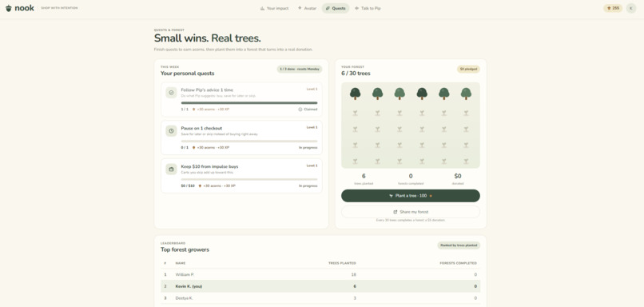This screenshot has width=644, height=307.
Task: Select the William P. leaderboard row
Action: click(320, 274)
